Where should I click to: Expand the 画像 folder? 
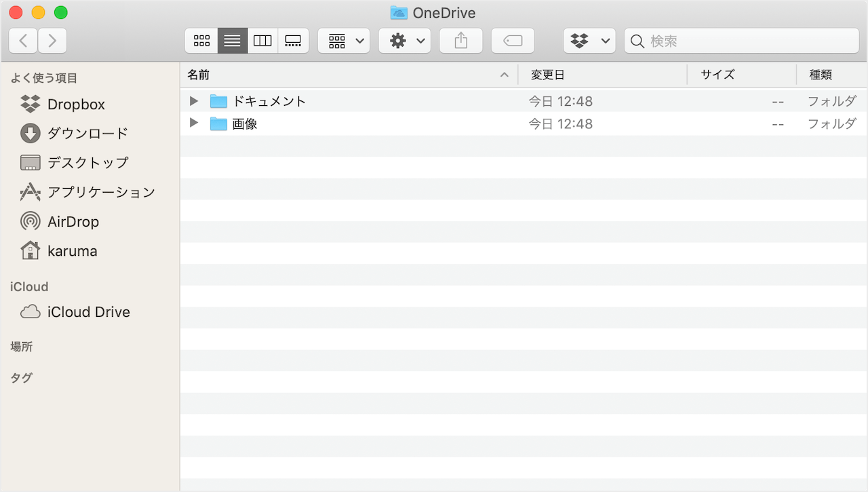[x=194, y=123]
